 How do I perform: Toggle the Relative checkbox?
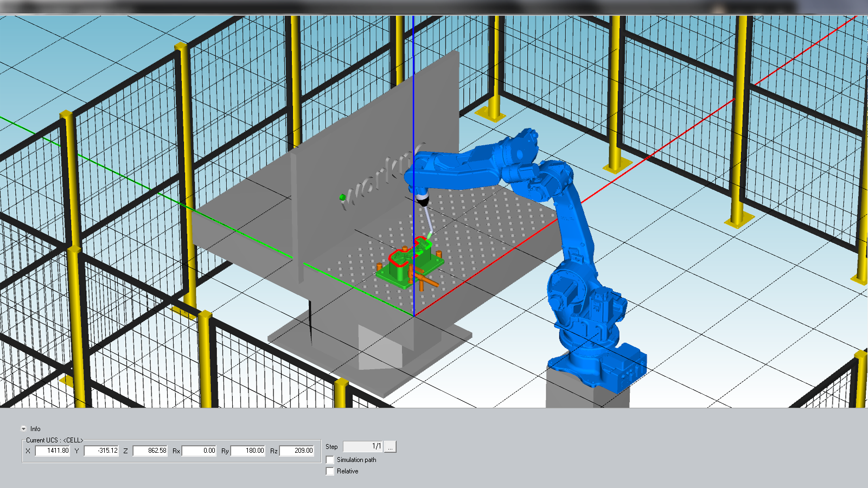pos(330,471)
